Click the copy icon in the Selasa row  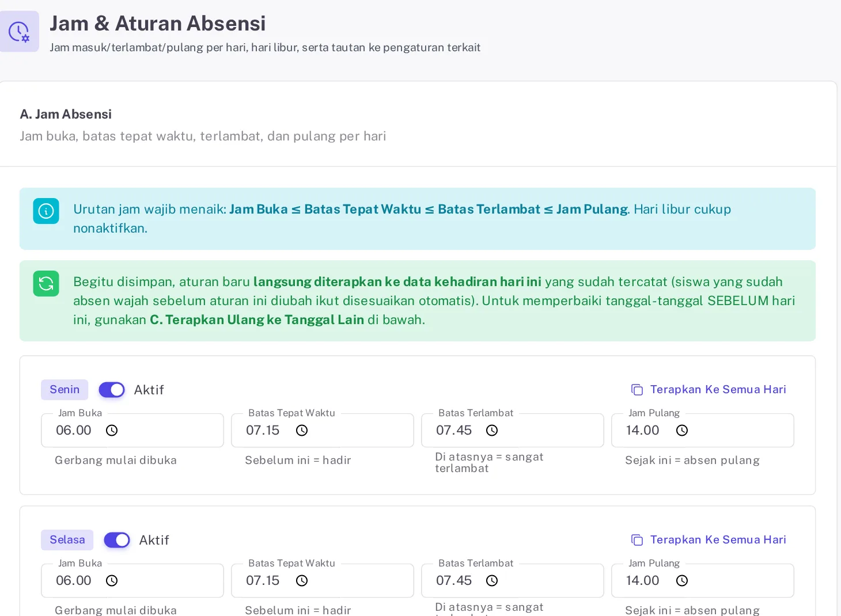point(637,540)
